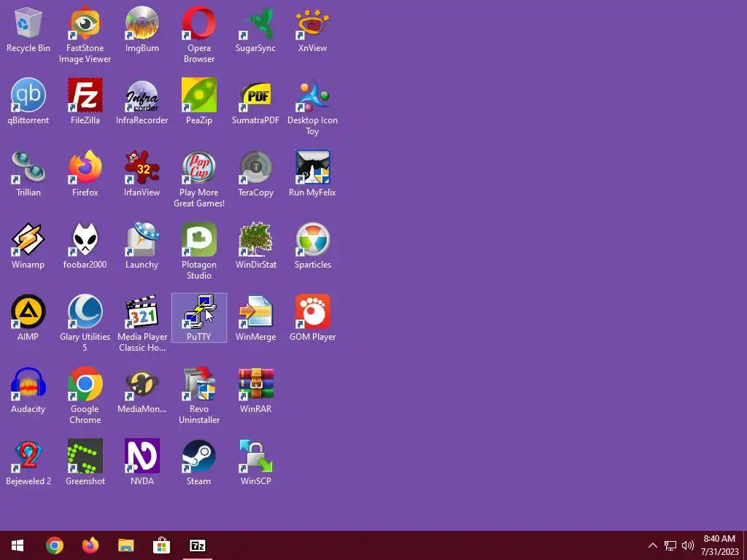Open Chrome from the taskbar
Image resolution: width=747 pixels, height=560 pixels.
click(54, 545)
